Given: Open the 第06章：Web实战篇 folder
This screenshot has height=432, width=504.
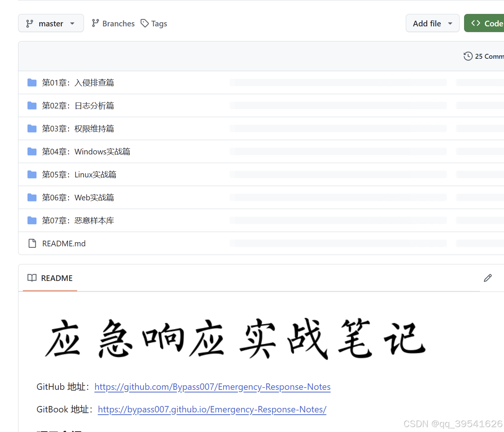Looking at the screenshot, I should coord(78,197).
